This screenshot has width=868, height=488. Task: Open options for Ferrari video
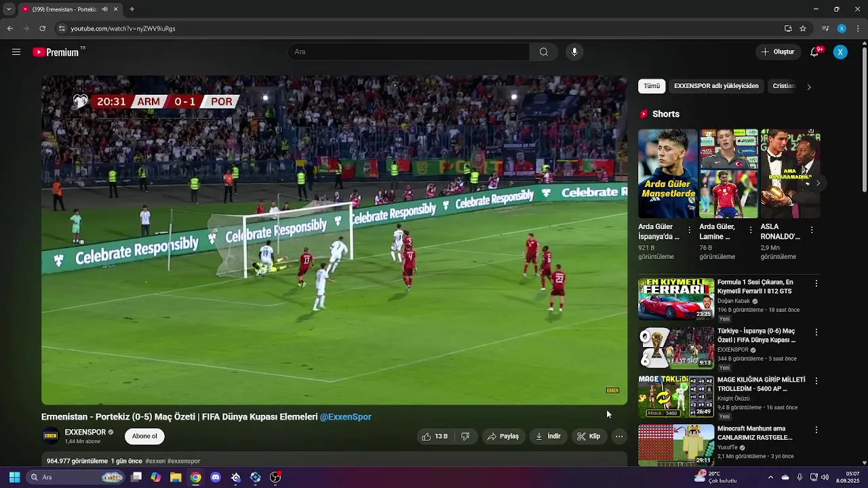coord(816,283)
